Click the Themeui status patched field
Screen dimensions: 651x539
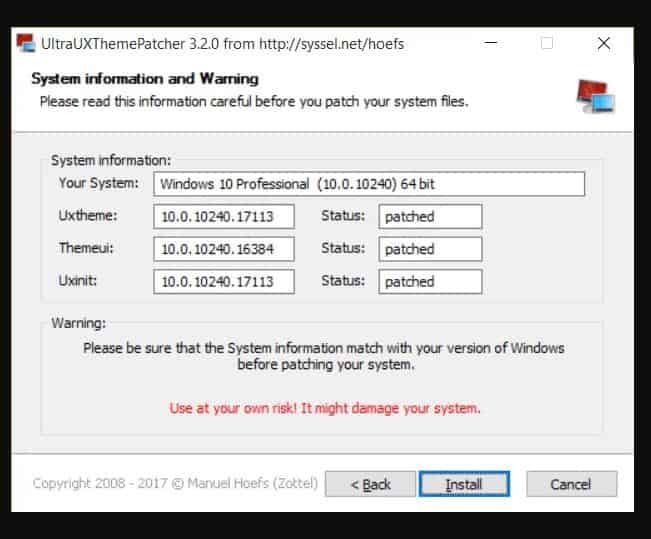430,249
